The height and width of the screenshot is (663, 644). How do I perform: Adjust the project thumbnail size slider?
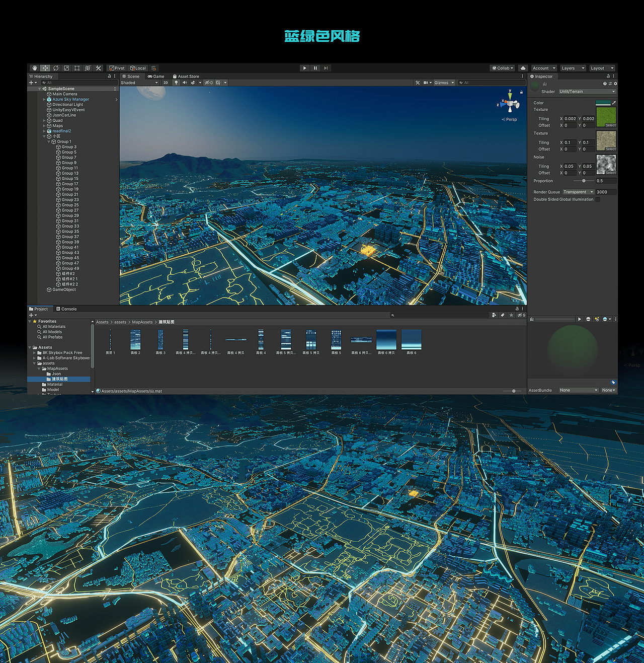pyautogui.click(x=513, y=391)
